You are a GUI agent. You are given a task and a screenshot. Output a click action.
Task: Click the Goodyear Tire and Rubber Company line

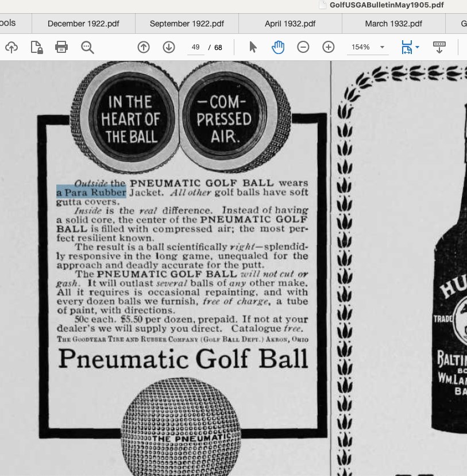point(183,339)
